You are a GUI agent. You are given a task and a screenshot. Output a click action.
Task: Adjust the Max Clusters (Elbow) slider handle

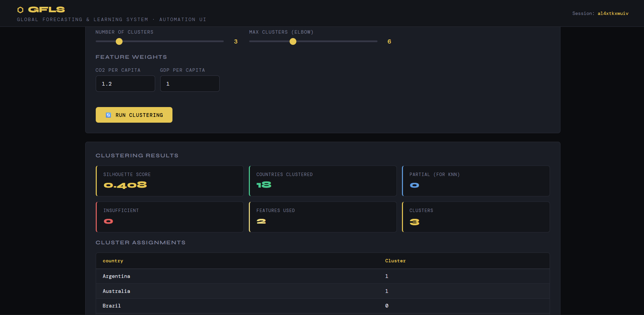293,41
